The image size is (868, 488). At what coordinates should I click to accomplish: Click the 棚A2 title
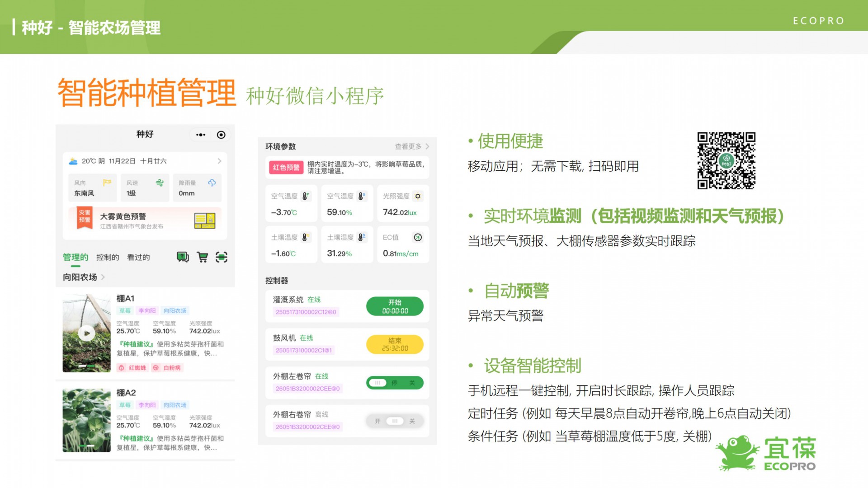coord(126,393)
